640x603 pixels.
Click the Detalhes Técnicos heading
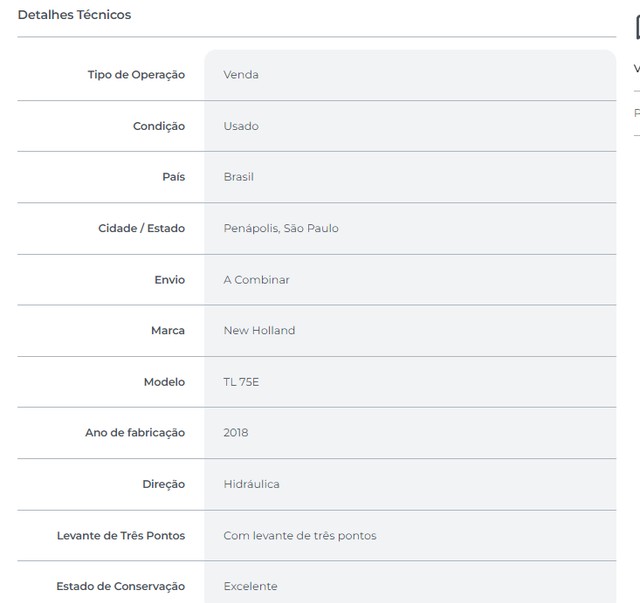[x=74, y=15]
